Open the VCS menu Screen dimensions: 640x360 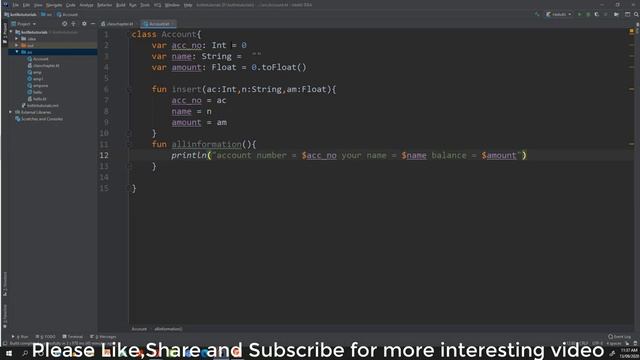(x=157, y=5)
